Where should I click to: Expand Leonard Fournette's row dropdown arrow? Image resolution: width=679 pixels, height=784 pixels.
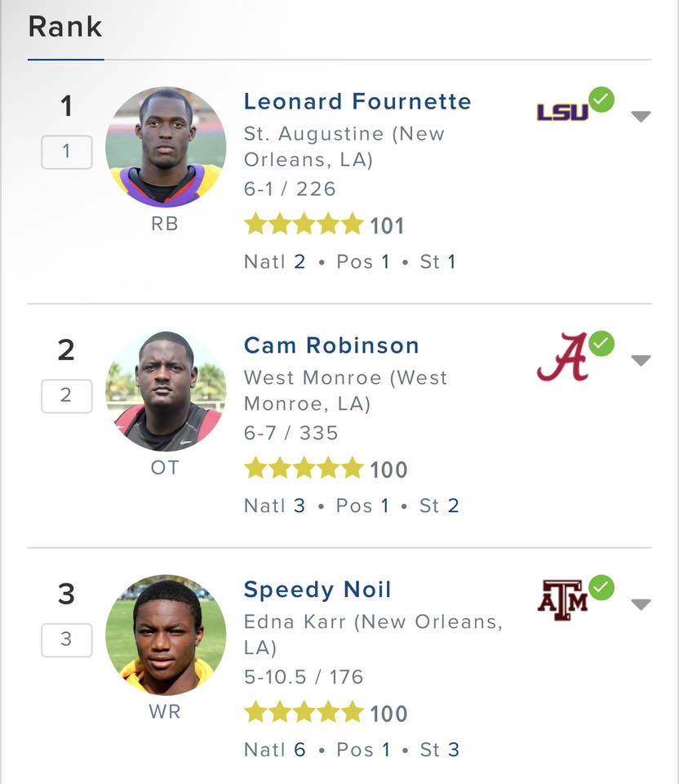point(641,117)
